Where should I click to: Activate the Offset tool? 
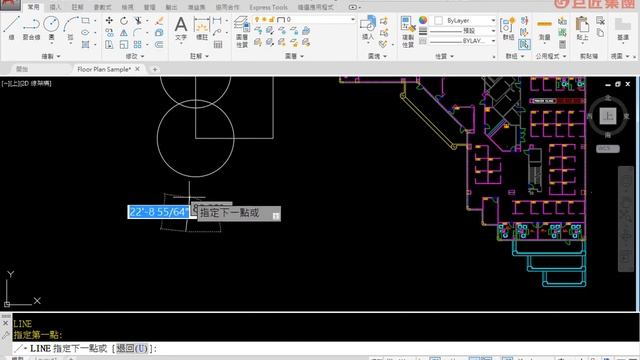[159, 44]
